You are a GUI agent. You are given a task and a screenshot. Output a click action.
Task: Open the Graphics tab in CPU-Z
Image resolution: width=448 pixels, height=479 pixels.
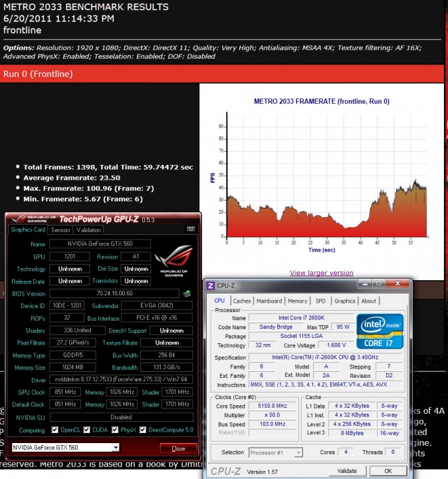(x=344, y=301)
